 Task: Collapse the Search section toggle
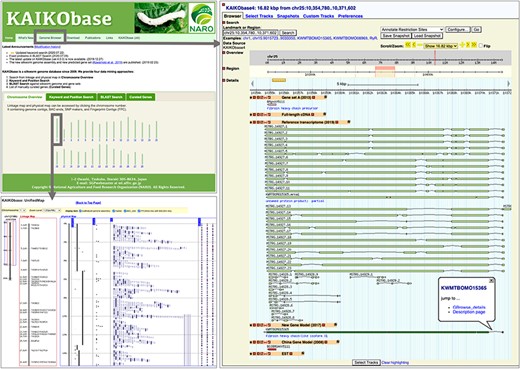point(224,22)
